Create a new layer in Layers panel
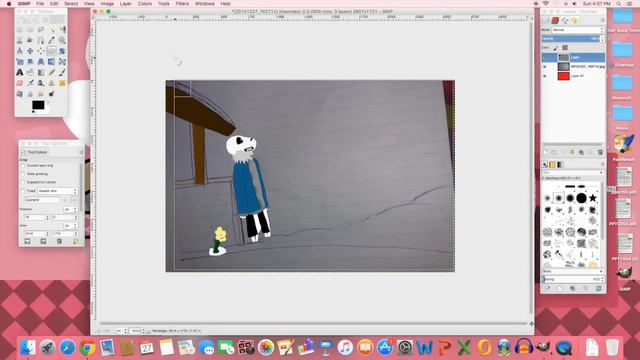The height and width of the screenshot is (360, 640). [545, 152]
